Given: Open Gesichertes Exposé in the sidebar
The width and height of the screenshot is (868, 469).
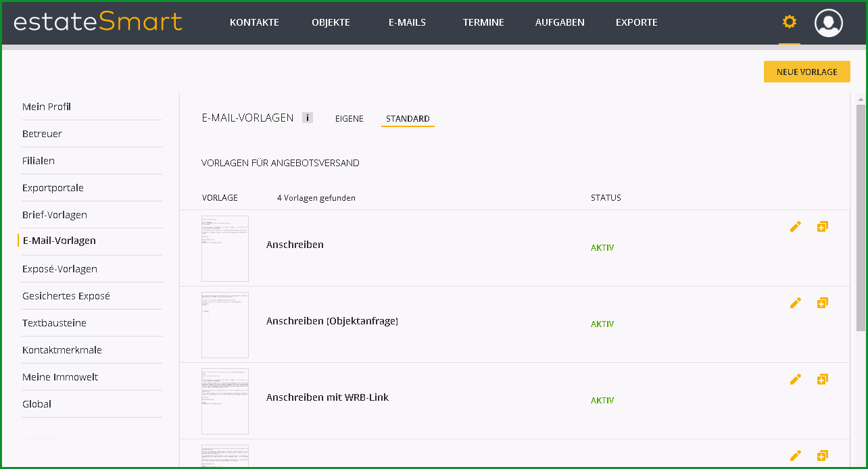Looking at the screenshot, I should [66, 296].
